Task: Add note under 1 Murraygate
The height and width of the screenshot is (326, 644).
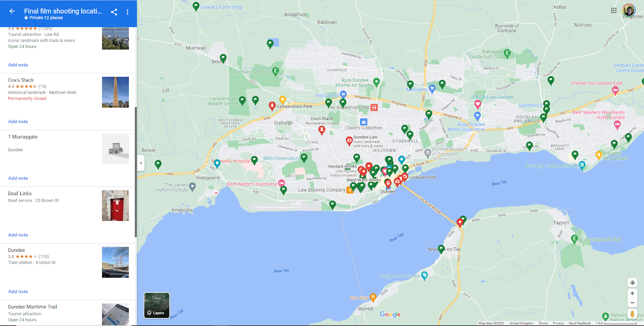Action: coord(18,178)
